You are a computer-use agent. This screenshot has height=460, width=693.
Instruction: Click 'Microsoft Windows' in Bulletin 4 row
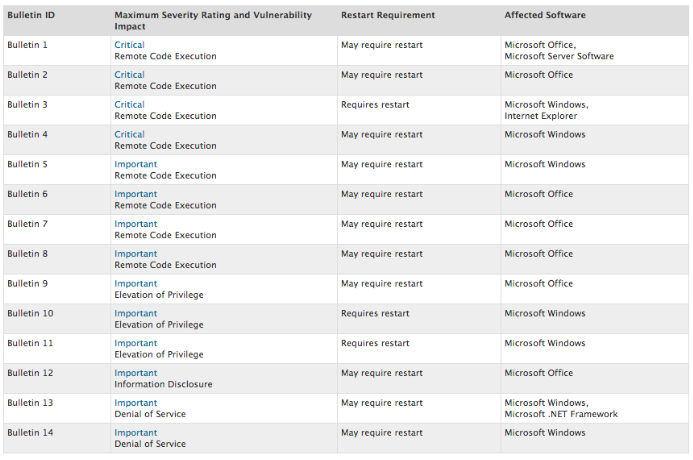(544, 134)
